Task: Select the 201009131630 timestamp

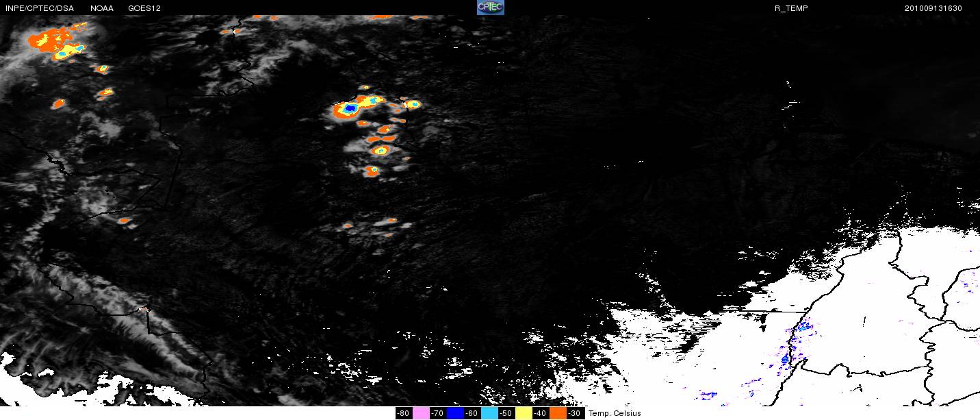Action: coord(933,8)
